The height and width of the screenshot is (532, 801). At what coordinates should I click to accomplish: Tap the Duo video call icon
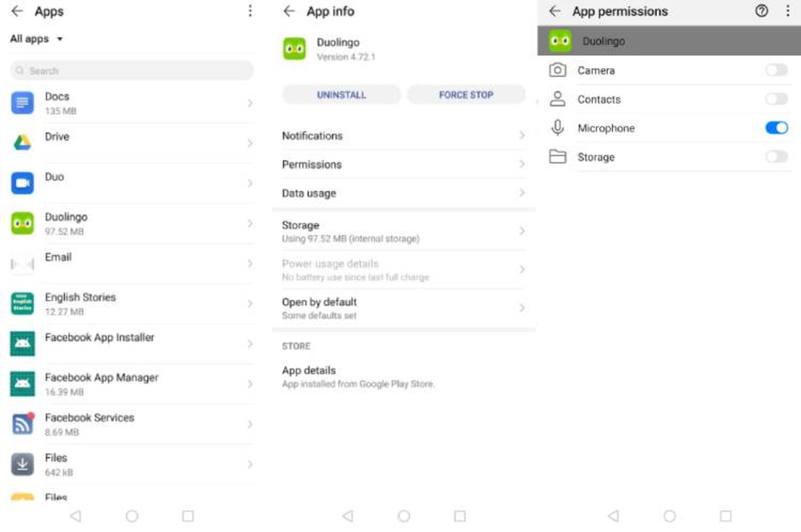(22, 183)
